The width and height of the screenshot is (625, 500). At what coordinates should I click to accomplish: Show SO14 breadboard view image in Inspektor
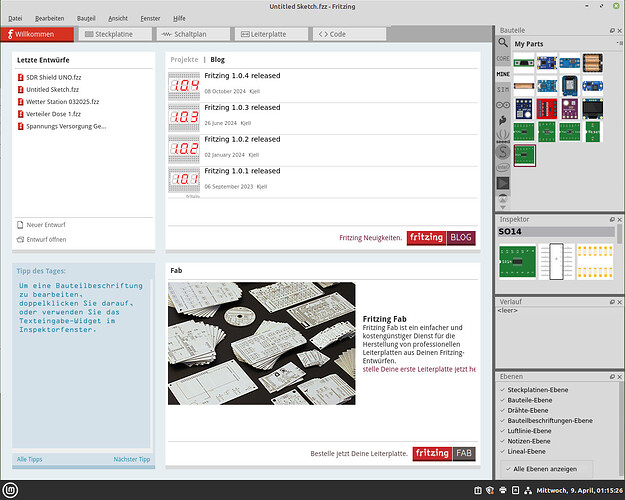(517, 262)
